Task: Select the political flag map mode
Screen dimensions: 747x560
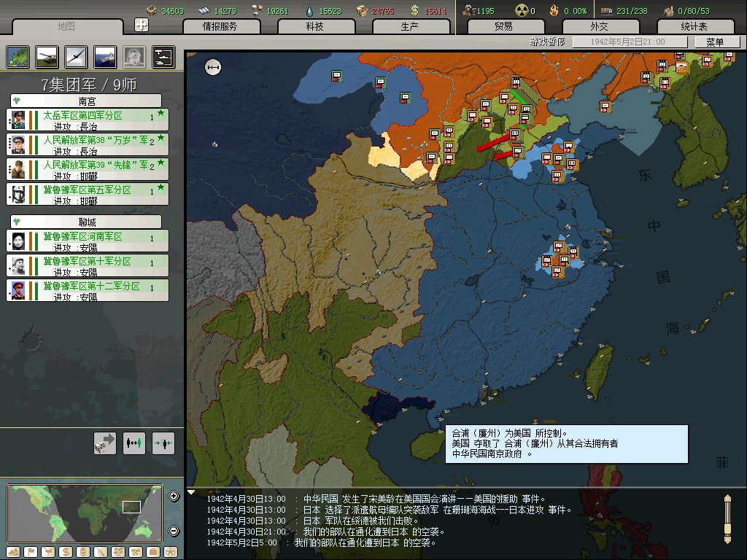Action: [x=31, y=552]
